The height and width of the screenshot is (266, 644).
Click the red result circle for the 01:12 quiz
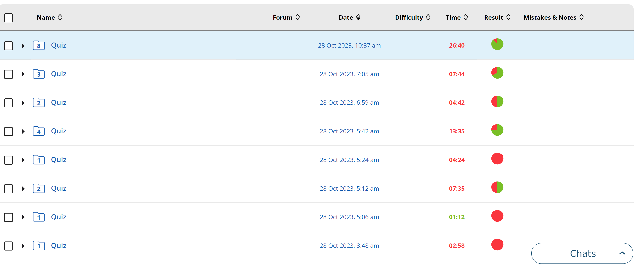tap(497, 216)
